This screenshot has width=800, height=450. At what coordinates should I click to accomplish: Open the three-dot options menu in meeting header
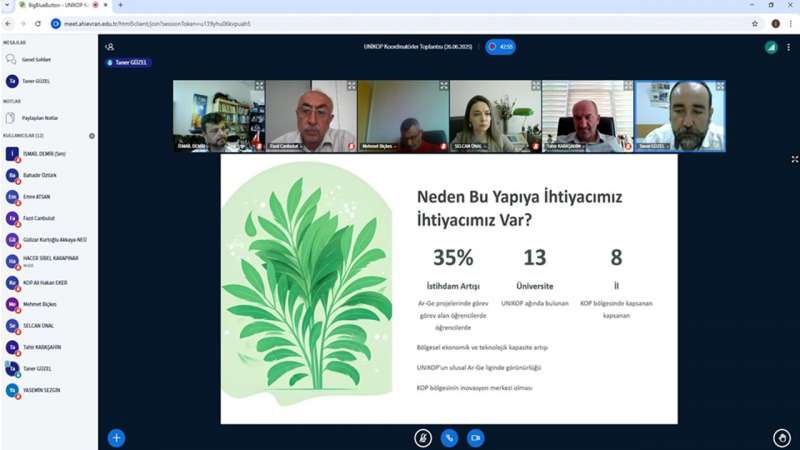pos(787,47)
